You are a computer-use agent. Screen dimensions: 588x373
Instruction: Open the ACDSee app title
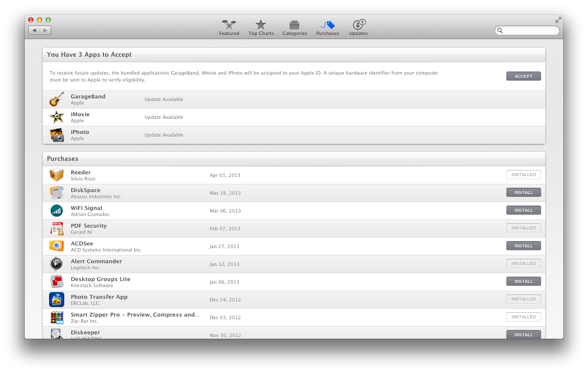click(x=82, y=243)
